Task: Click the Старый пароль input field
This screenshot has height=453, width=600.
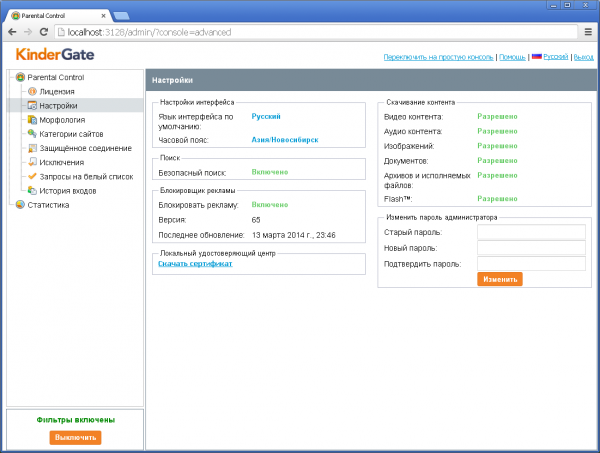Action: (x=531, y=232)
